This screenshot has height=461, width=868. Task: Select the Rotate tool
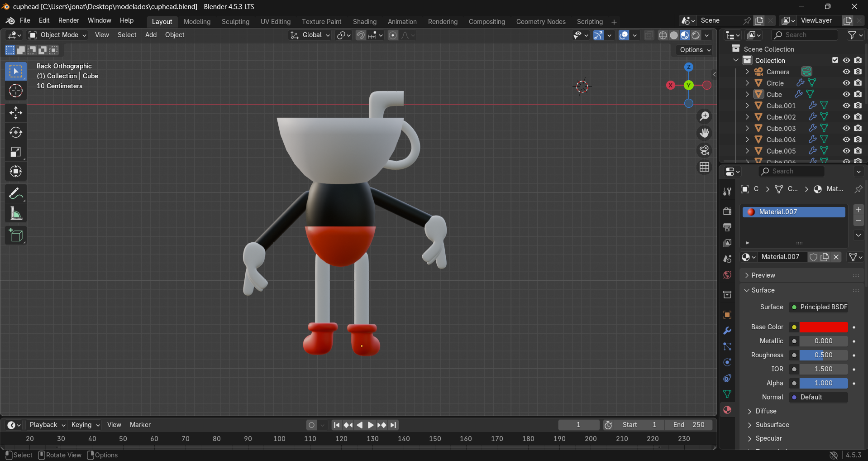[16, 132]
